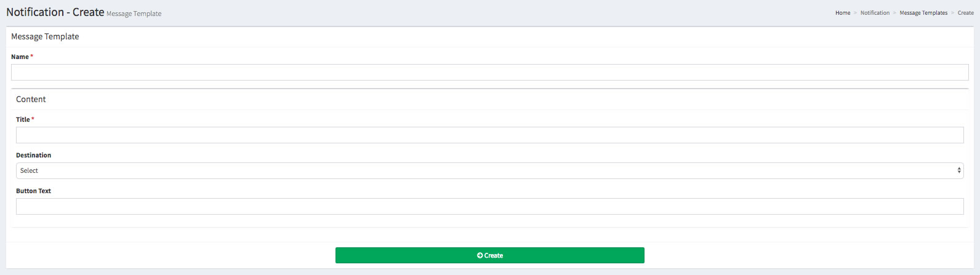Click the plus-circle icon on Create button
This screenshot has width=980, height=275.
480,255
